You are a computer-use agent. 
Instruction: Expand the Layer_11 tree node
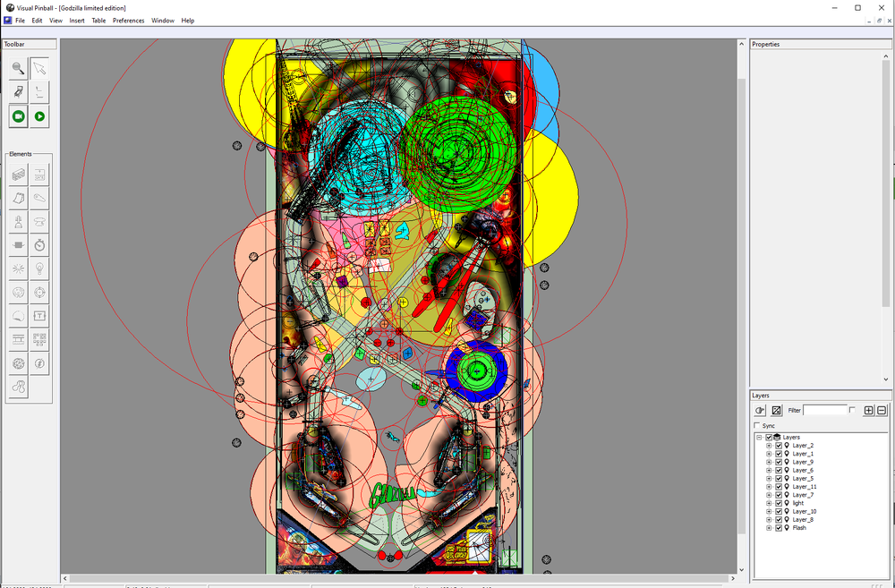(769, 487)
